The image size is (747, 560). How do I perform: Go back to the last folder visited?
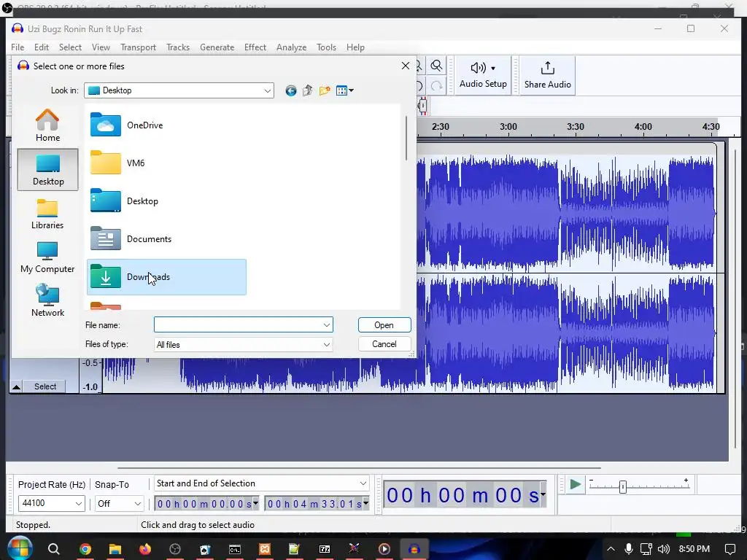click(x=290, y=90)
